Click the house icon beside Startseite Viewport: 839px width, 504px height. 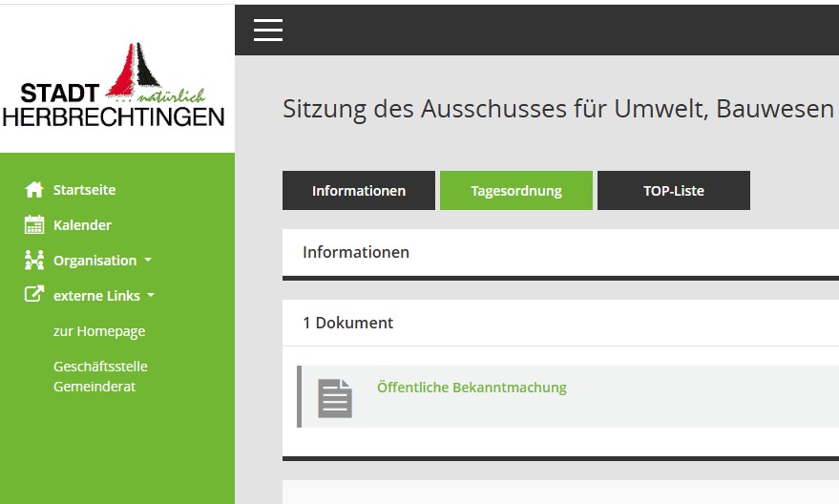click(34, 190)
